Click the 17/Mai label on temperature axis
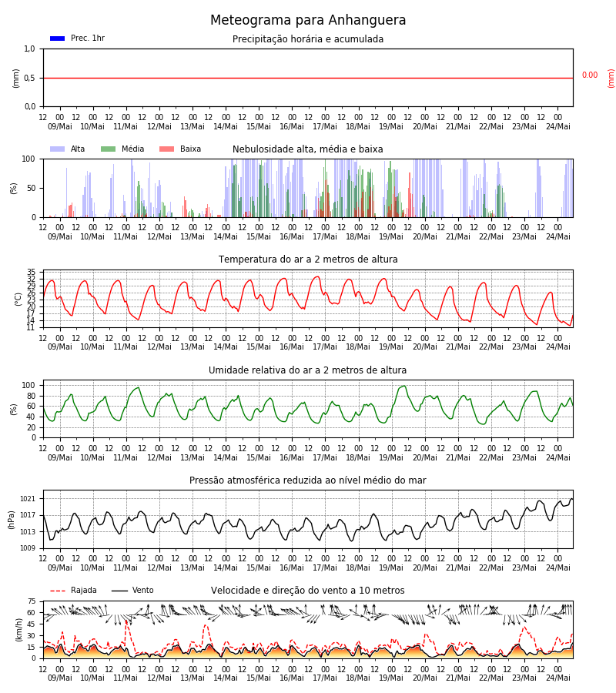 point(325,347)
